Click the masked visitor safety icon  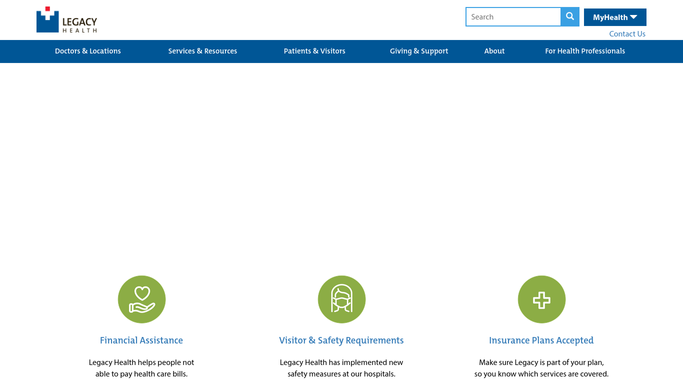point(342,299)
